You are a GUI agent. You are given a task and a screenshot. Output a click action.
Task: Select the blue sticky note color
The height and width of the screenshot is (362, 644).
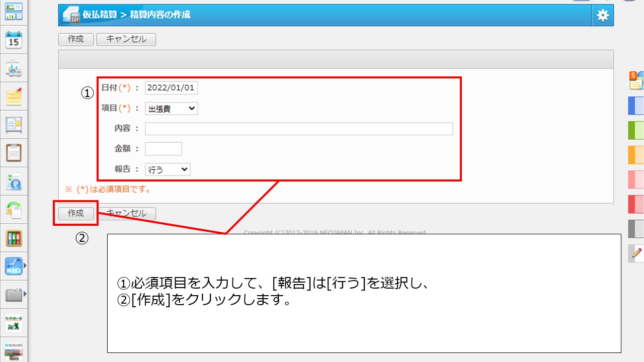pos(636,106)
